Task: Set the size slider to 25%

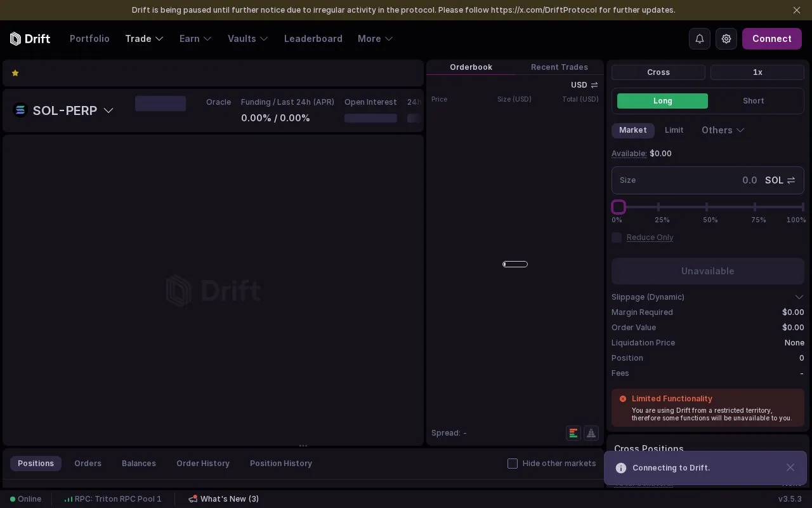Action: 658,207
